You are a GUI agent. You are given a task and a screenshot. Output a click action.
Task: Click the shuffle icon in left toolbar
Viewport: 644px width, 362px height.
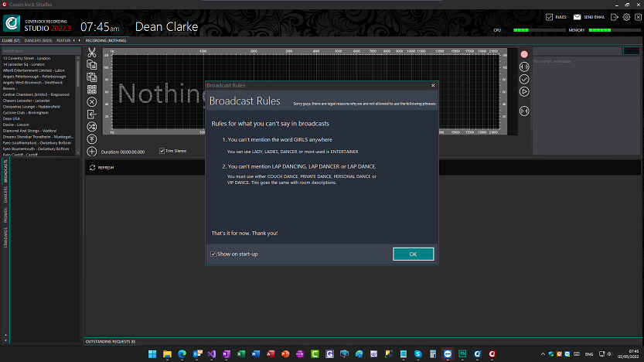click(91, 126)
